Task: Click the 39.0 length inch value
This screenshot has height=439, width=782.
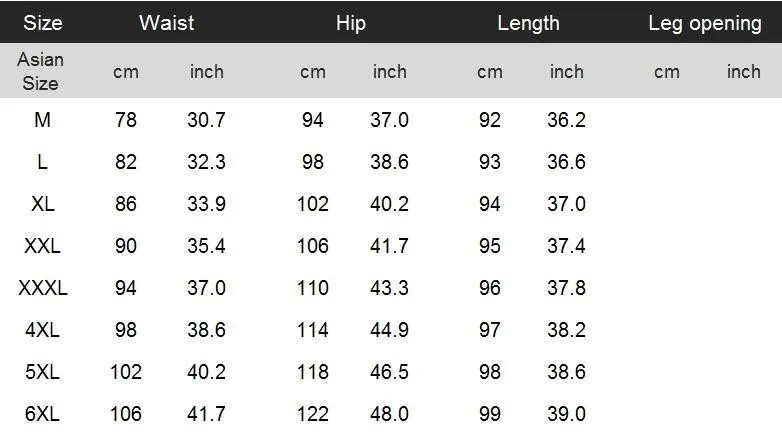Action: (566, 414)
